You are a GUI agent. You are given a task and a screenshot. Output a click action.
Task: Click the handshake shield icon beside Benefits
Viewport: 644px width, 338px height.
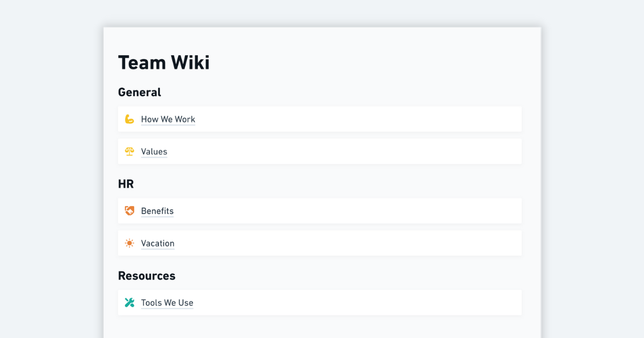pos(129,211)
